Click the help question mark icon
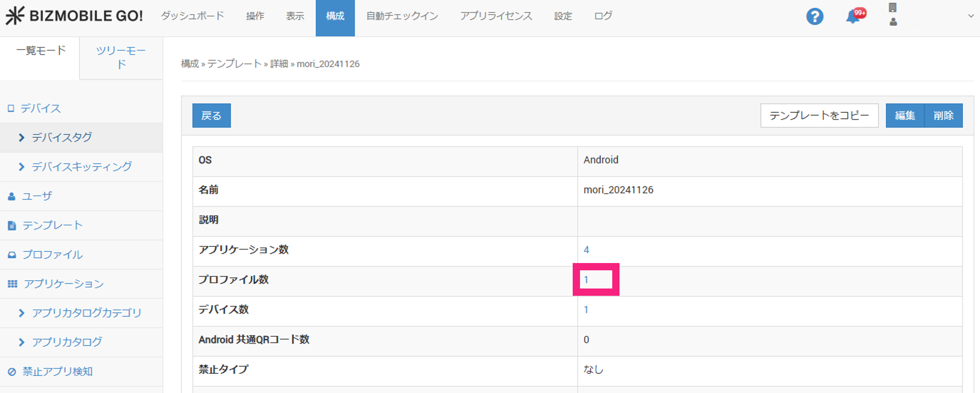Screen dimensions: 980x393 coord(815,17)
